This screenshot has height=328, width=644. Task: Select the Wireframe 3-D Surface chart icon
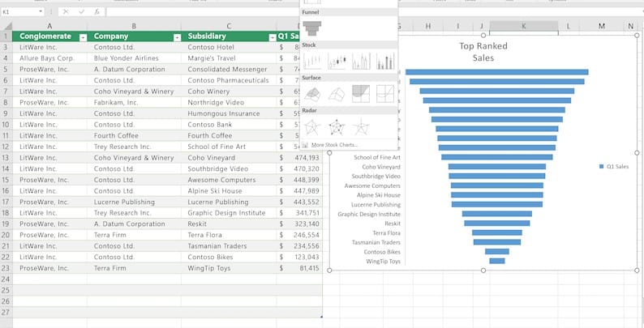pos(337,94)
